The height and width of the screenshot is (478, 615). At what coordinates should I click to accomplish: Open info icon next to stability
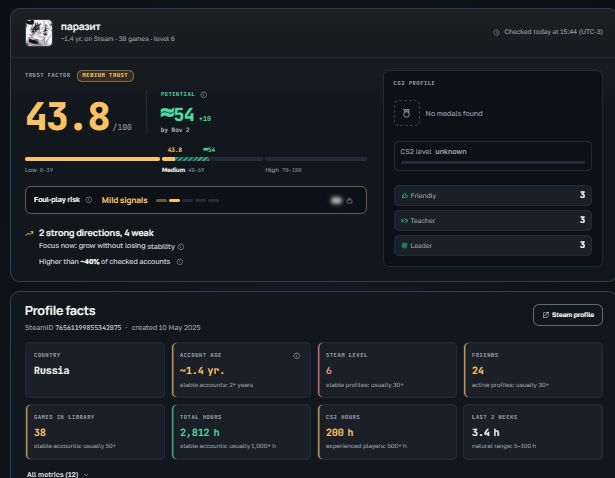coord(181,247)
